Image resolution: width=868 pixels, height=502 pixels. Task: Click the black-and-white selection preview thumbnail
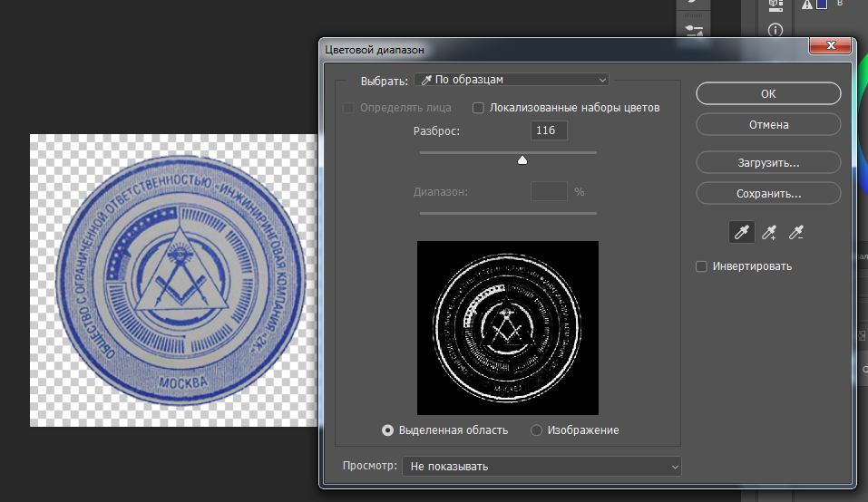click(508, 328)
